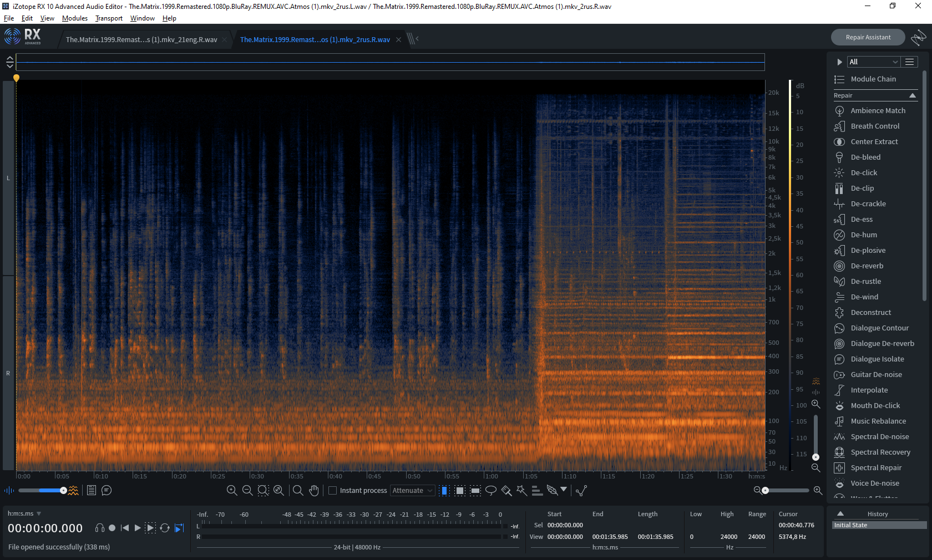This screenshot has width=932, height=560.
Task: Click the zoom out magnifier in bottom toolbar
Action: [x=247, y=491]
